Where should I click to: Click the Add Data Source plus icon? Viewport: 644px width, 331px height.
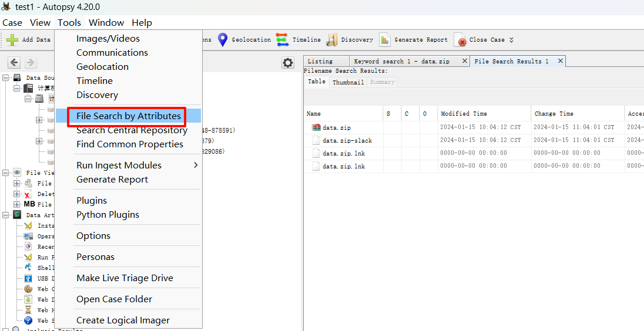[x=12, y=40]
